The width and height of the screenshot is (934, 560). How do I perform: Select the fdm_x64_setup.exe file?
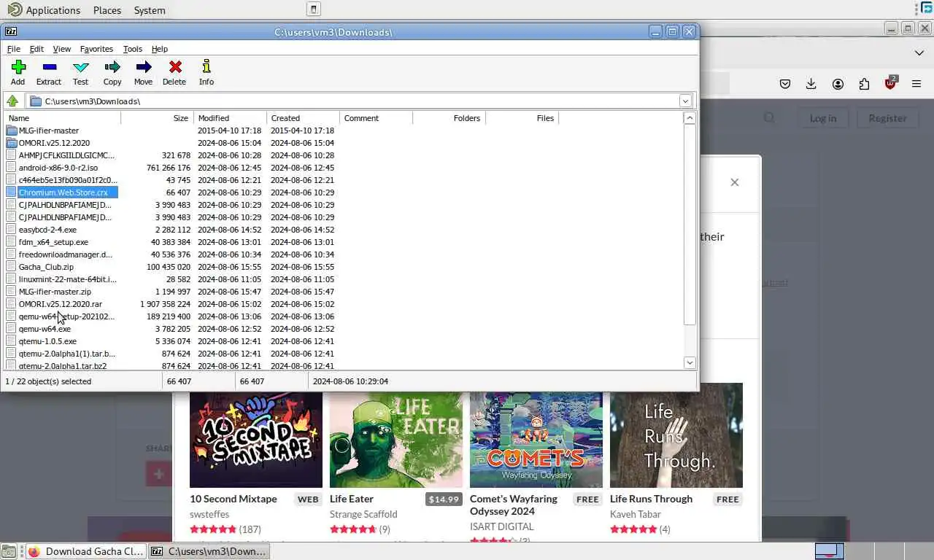click(53, 242)
